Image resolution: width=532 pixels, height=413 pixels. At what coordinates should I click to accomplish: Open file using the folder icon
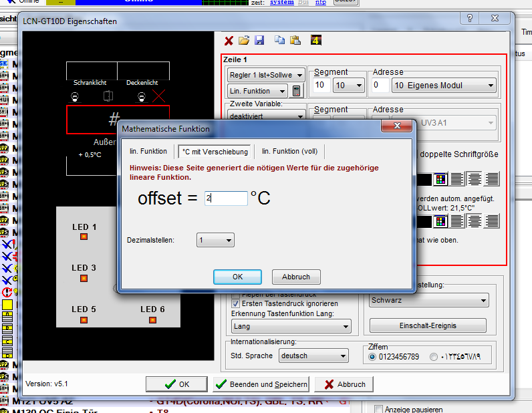[244, 41]
